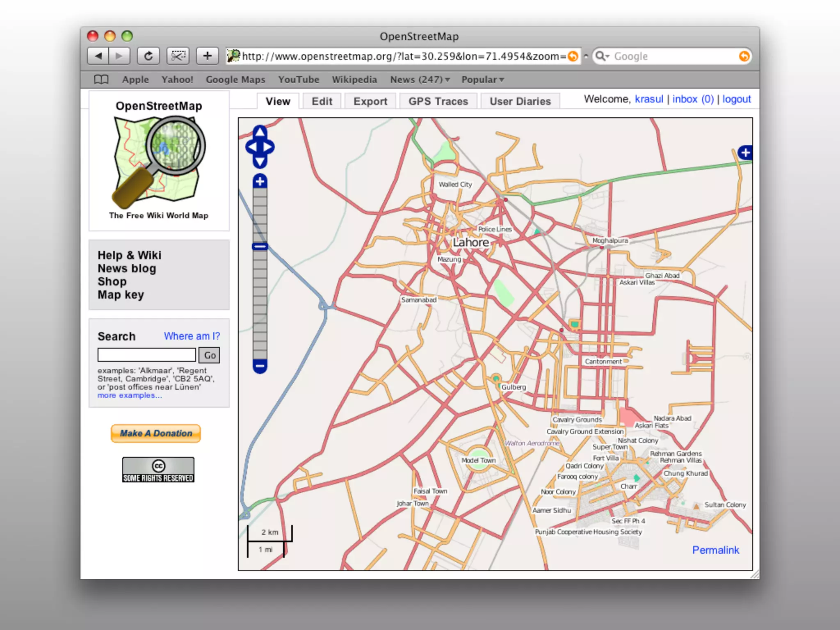Viewport: 840px width, 630px height.
Task: Click the web clip scissors button
Action: (178, 56)
